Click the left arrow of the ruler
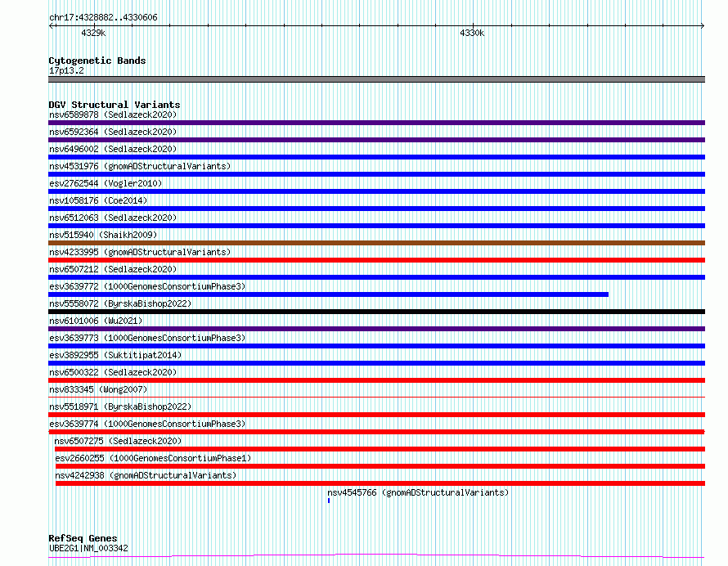 point(52,26)
